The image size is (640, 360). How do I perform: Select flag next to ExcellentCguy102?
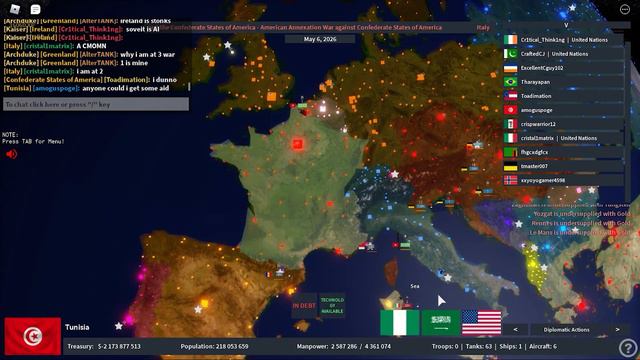[x=510, y=68]
